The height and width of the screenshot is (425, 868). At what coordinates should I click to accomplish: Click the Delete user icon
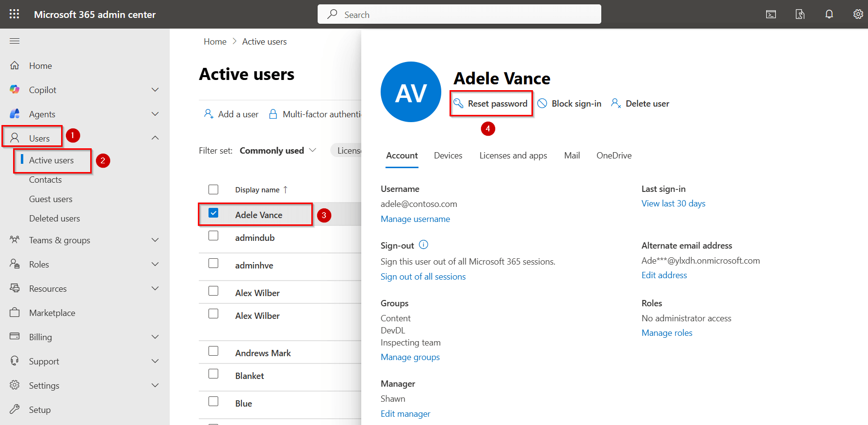tap(616, 103)
